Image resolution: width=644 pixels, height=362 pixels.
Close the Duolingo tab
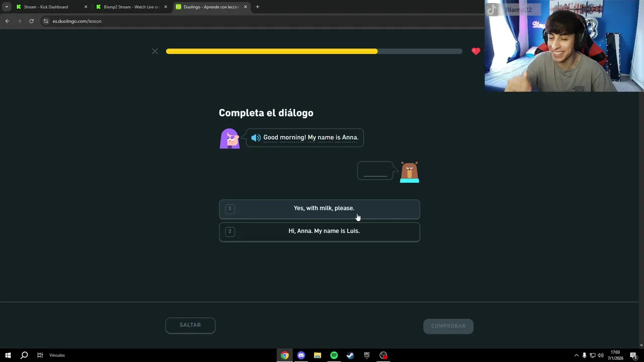(x=246, y=7)
